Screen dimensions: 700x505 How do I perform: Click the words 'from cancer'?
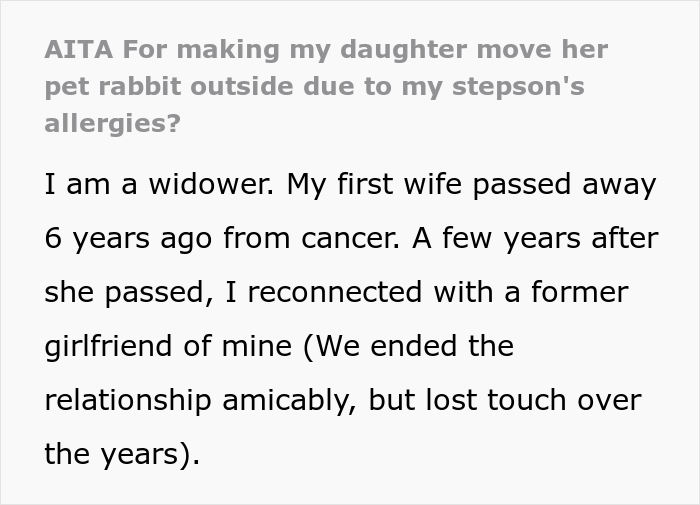[x=293, y=240]
